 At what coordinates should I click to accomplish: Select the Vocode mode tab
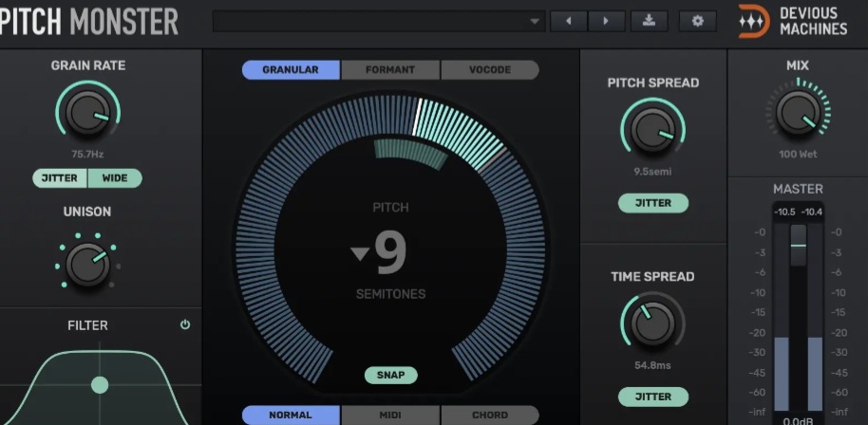pyautogui.click(x=490, y=70)
